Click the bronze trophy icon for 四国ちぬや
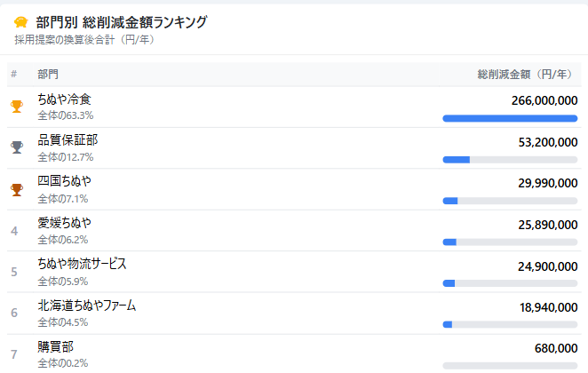 (17, 190)
